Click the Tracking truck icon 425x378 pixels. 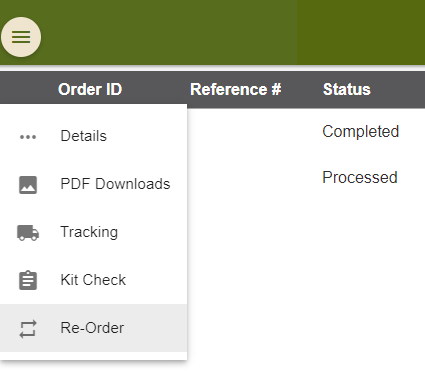pyautogui.click(x=28, y=233)
